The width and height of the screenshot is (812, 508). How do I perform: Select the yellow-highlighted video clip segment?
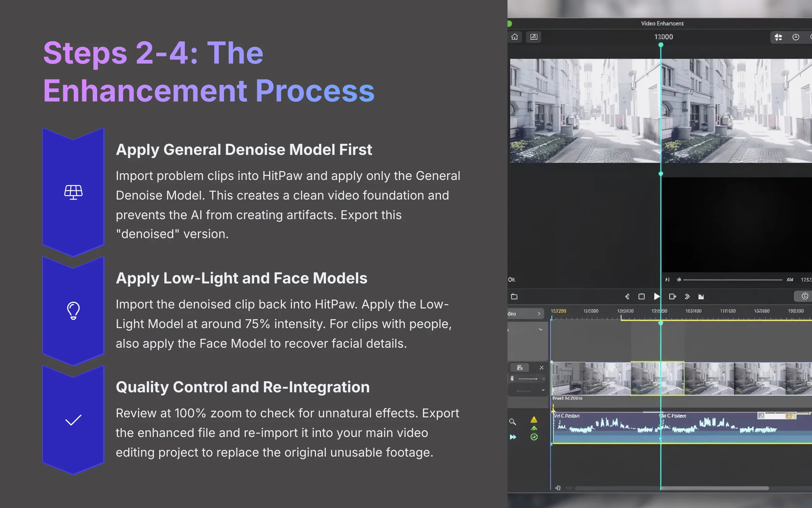point(657,378)
